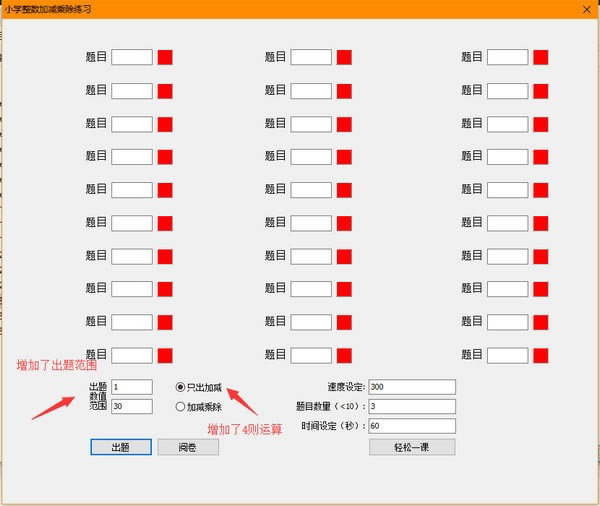Click red square in last row, right column
The image size is (600, 506).
tap(541, 355)
